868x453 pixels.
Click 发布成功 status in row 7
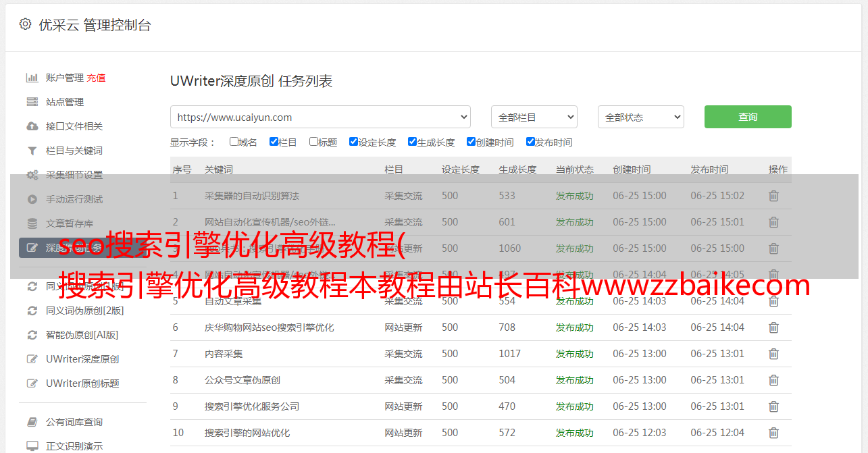[x=575, y=354]
